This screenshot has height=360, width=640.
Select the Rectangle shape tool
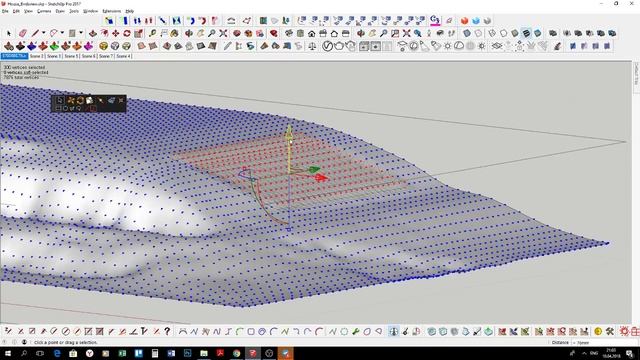tap(72, 33)
